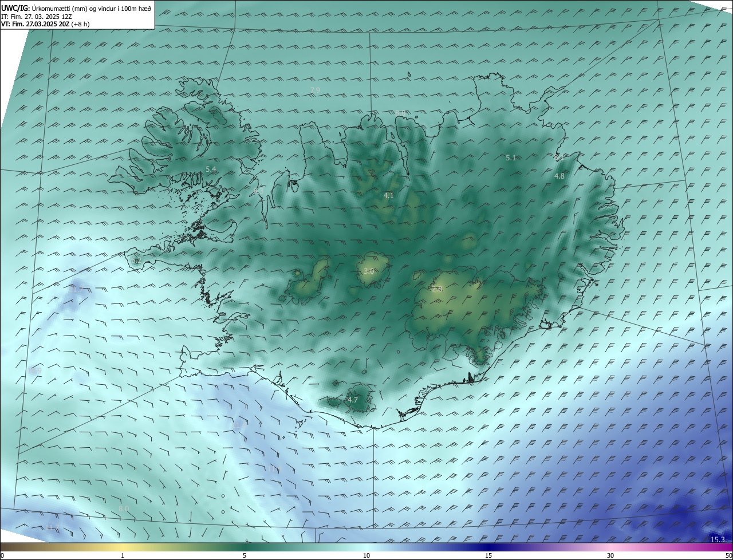Click the 4.1 value label on the map

coord(388,195)
